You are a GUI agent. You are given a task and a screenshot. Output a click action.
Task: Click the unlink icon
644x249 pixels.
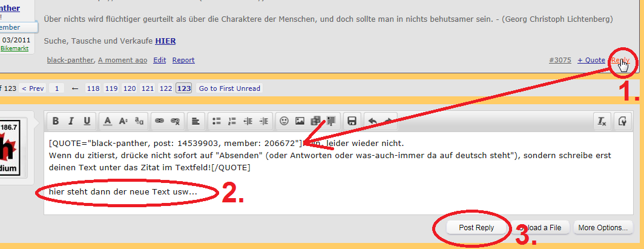pyautogui.click(x=176, y=121)
